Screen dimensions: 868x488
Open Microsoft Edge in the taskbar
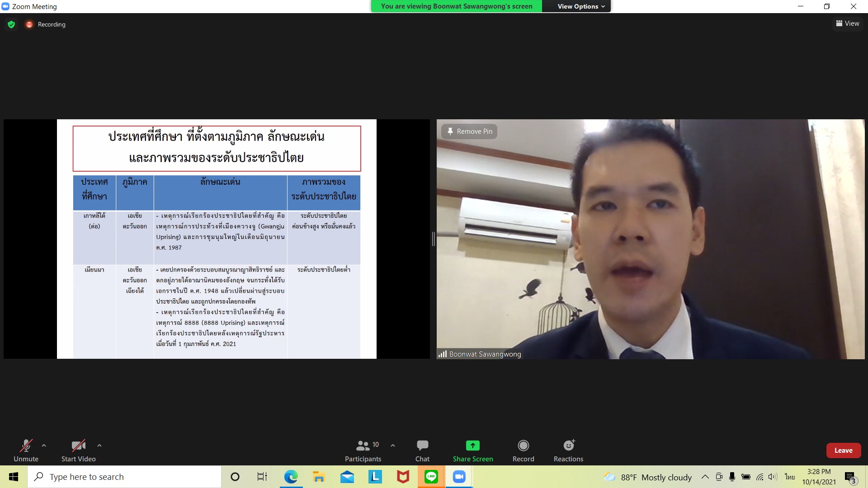[x=291, y=477]
